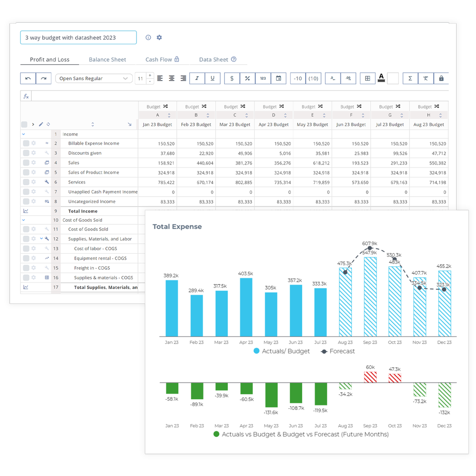Click wrench icon on Services row
476x476 pixels.
tap(47, 182)
